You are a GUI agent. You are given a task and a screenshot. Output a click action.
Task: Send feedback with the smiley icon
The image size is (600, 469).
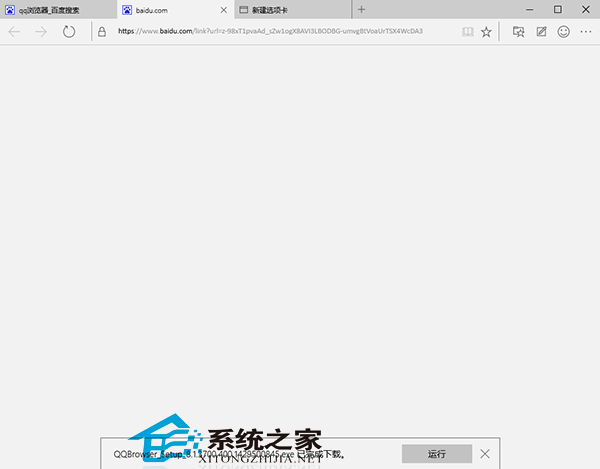(x=564, y=32)
